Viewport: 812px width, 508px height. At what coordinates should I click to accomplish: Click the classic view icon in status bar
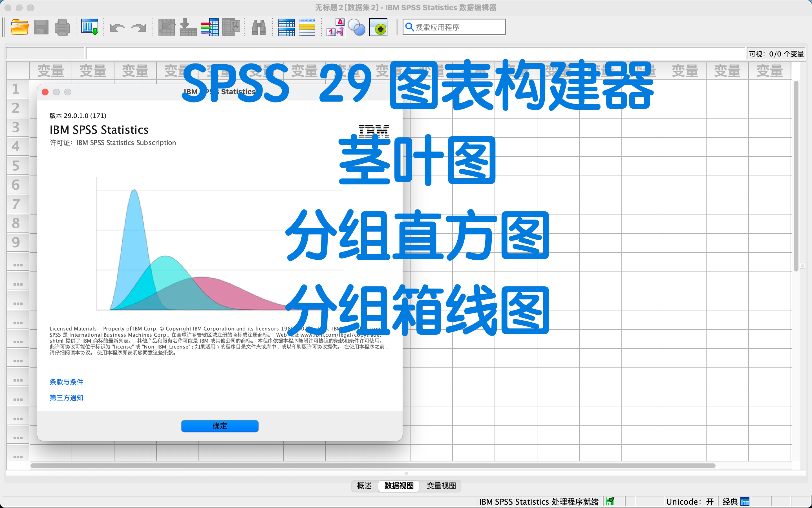(x=745, y=502)
